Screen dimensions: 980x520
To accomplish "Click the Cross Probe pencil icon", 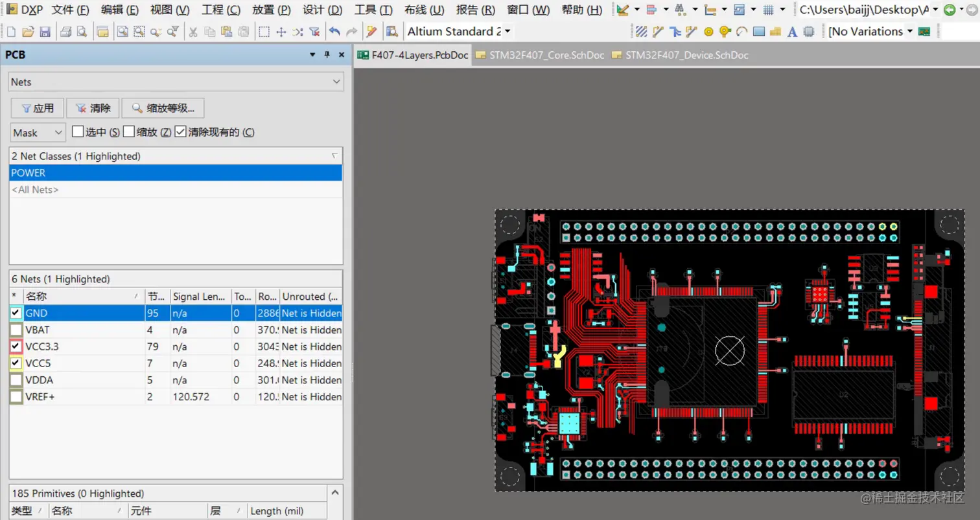I will tap(371, 31).
